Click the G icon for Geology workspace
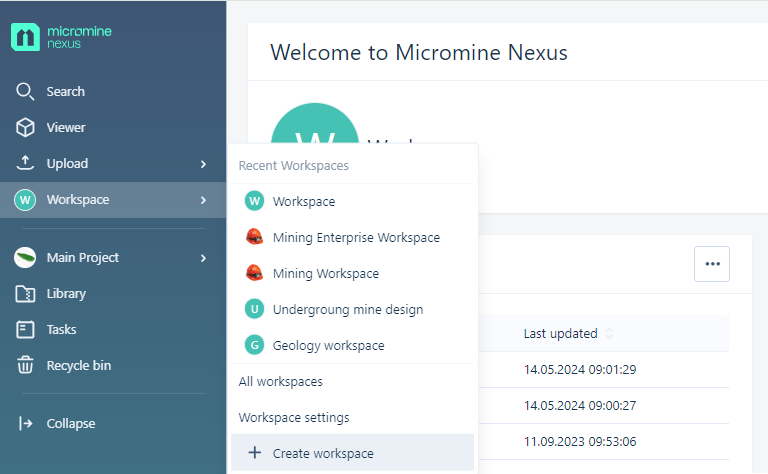 pyautogui.click(x=254, y=345)
